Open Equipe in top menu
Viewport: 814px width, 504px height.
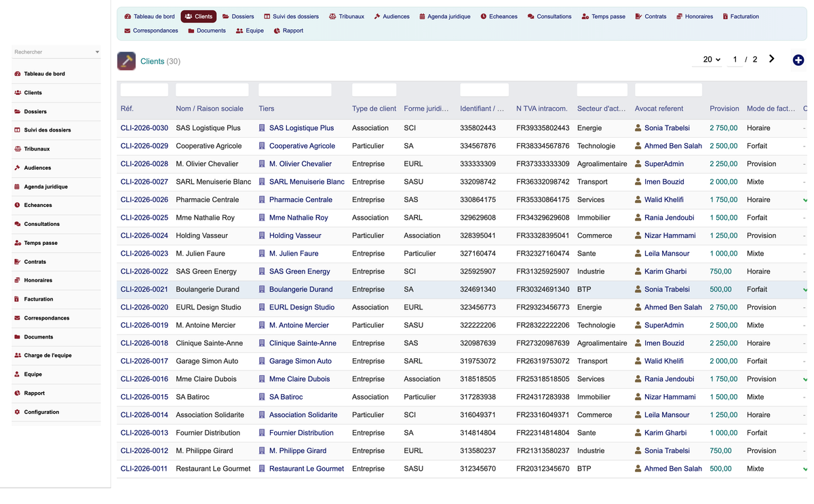tap(250, 31)
